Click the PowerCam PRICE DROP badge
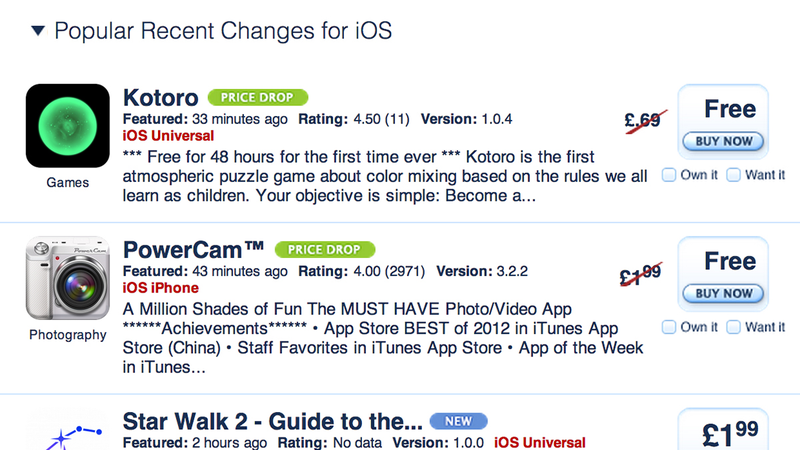This screenshot has height=450, width=800. pos(325,249)
